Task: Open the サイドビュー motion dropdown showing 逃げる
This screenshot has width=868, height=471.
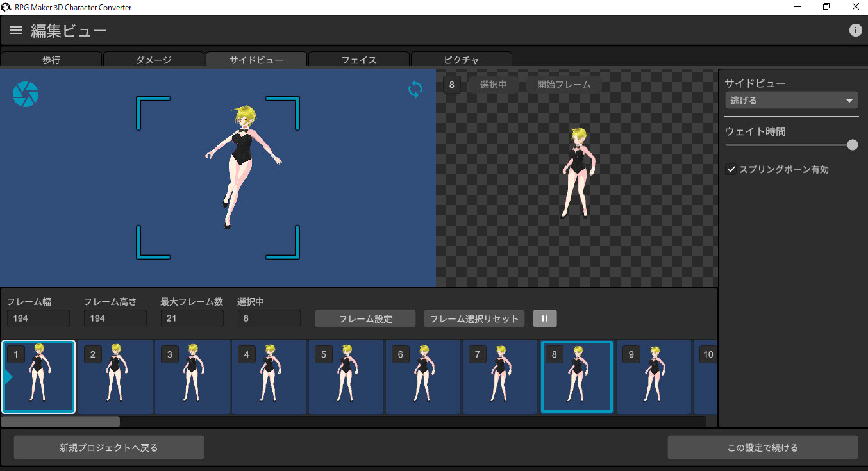Action: coord(790,100)
